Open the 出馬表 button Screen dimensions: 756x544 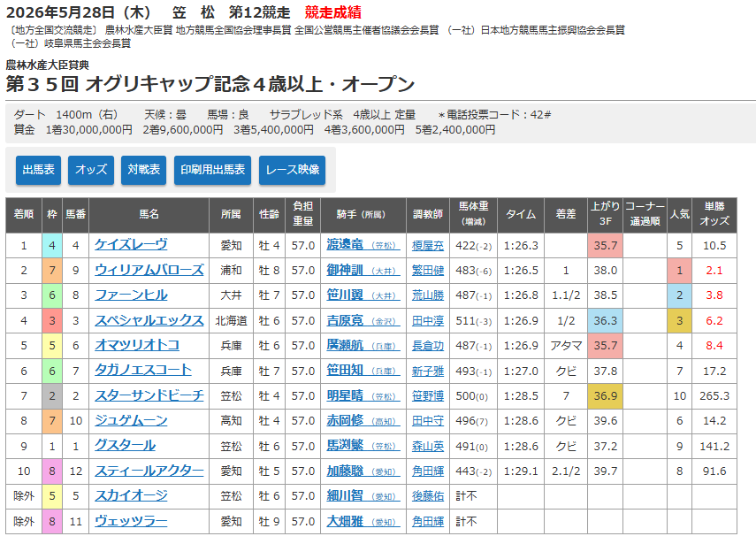point(38,170)
